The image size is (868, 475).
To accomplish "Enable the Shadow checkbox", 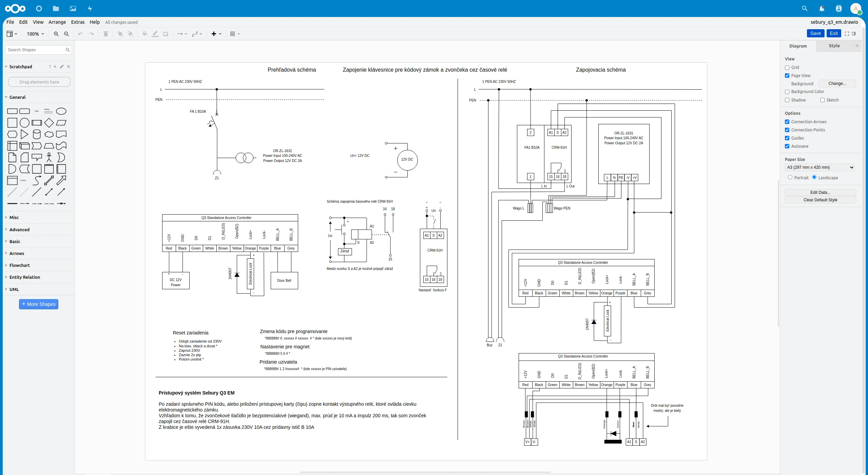I will (787, 100).
